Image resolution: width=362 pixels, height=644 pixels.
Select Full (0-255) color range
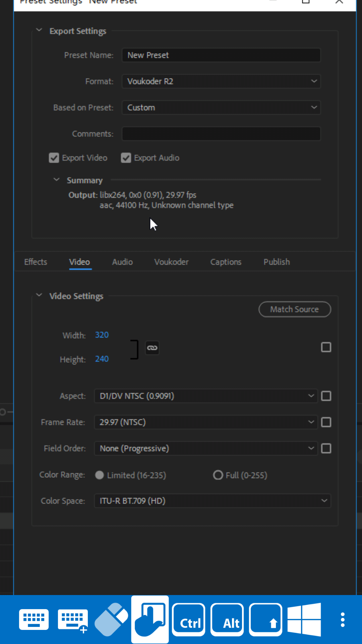tap(218, 475)
